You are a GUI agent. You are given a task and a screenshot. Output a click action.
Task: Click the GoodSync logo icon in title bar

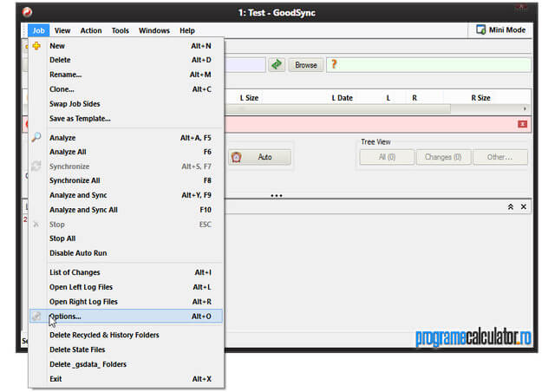point(27,12)
